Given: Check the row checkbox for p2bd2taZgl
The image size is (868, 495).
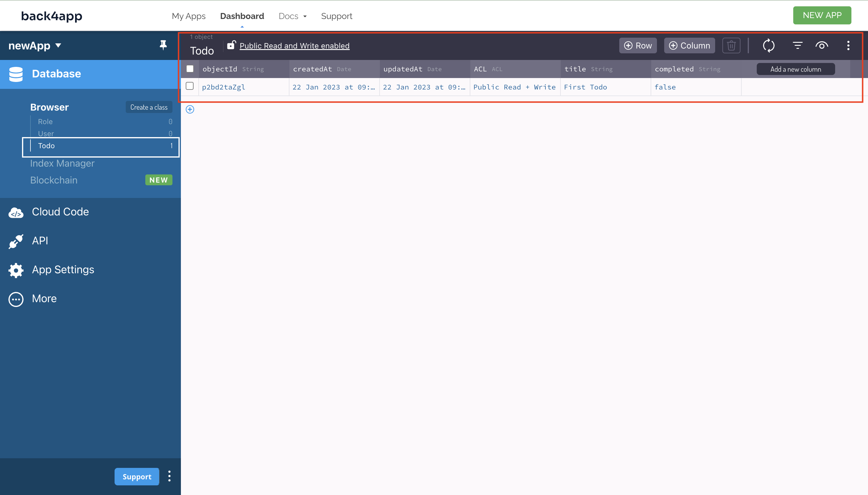Looking at the screenshot, I should 190,86.
